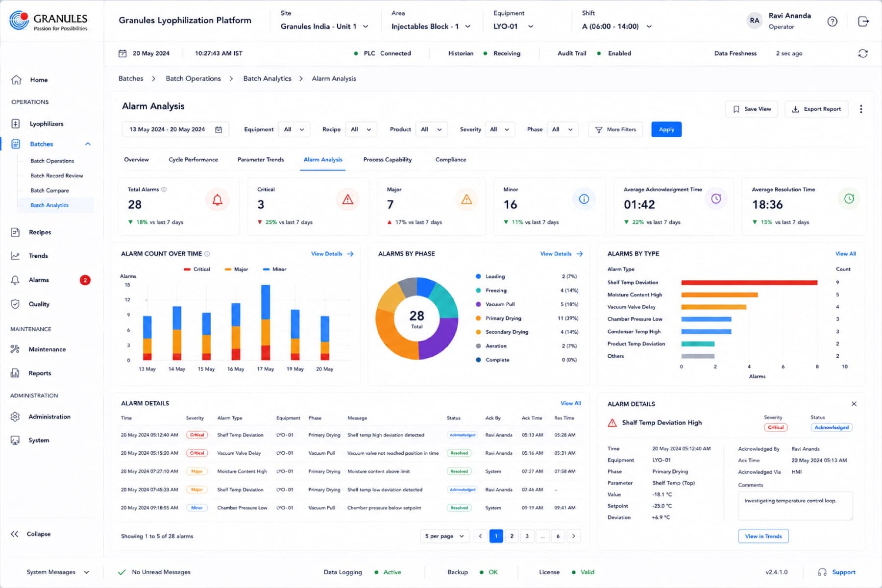Image resolution: width=882 pixels, height=588 pixels.
Task: Open Trends in the sidebar
Action: point(38,256)
